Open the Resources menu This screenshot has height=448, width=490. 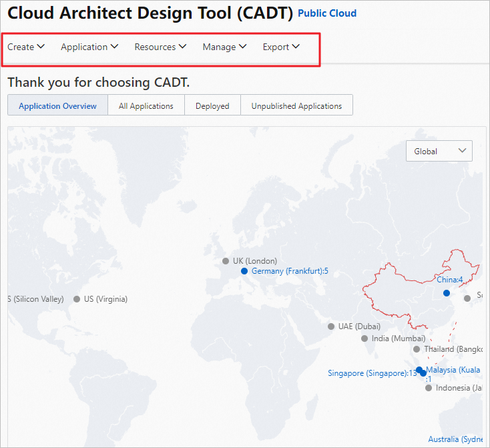pyautogui.click(x=160, y=47)
